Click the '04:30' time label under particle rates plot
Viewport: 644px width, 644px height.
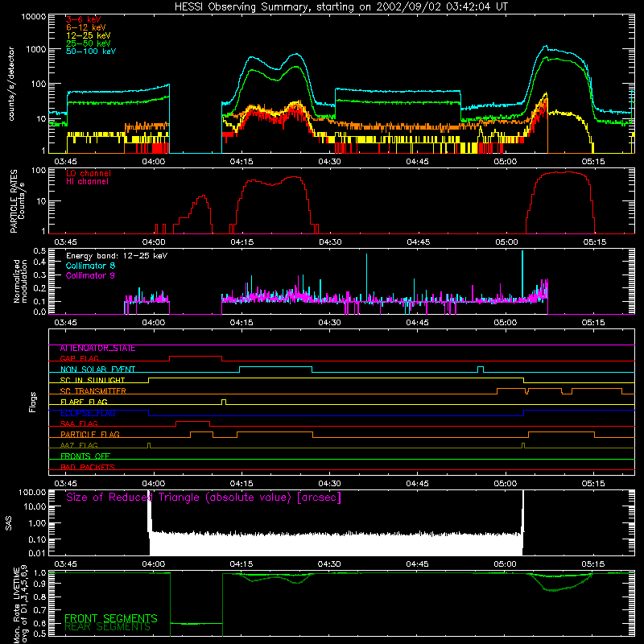coord(330,242)
